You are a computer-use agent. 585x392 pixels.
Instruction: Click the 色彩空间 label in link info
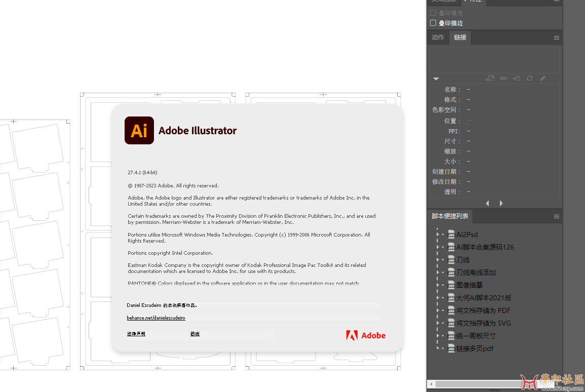446,110
